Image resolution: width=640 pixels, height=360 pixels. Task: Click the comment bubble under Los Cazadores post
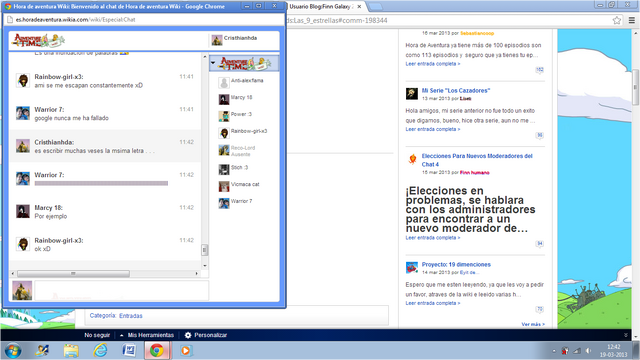pyautogui.click(x=540, y=136)
